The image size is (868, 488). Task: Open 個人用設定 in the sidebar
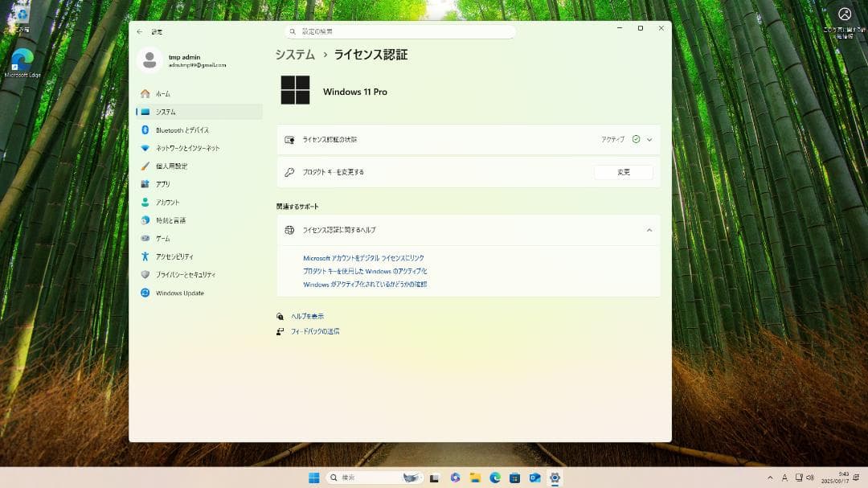pyautogui.click(x=170, y=166)
